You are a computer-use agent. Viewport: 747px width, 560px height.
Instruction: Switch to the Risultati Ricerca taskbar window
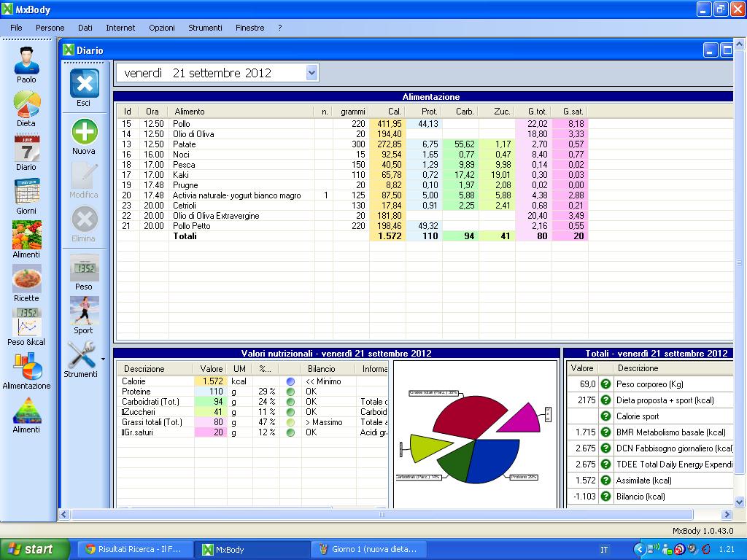pos(137,549)
